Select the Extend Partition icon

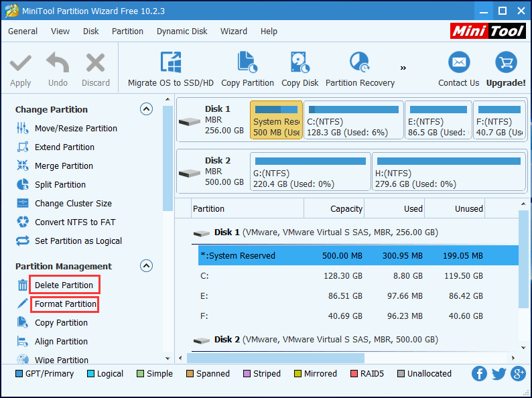pos(22,147)
